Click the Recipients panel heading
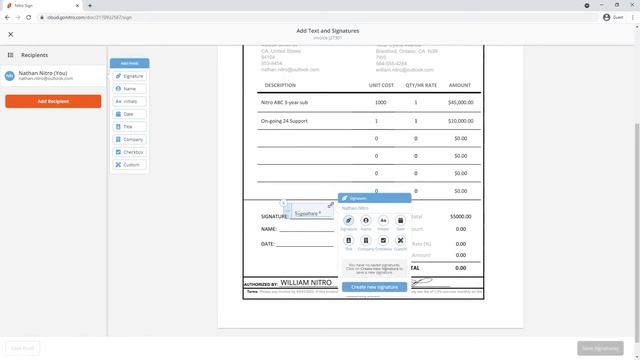The image size is (640, 360). (x=34, y=55)
